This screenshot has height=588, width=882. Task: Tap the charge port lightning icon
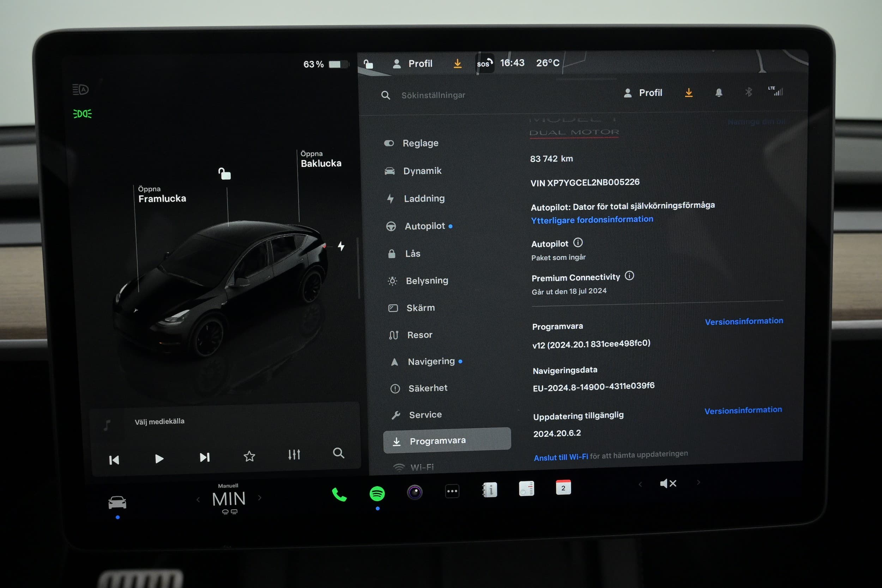(341, 246)
